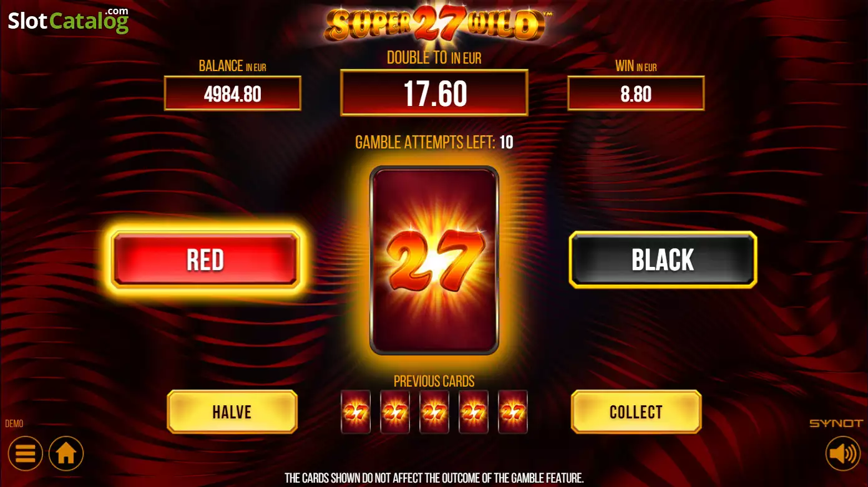Screen dimensions: 868x487
Task: Click the large face-down 27 card
Action: pyautogui.click(x=434, y=260)
